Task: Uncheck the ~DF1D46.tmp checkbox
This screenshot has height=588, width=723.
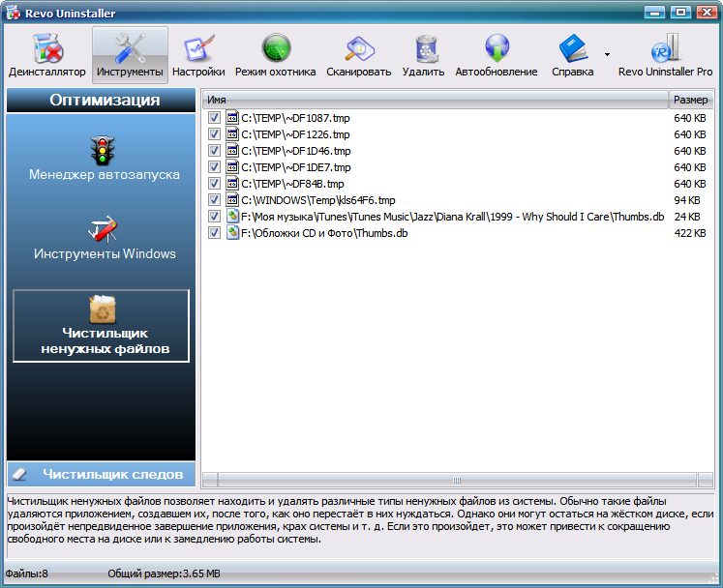Action: [x=214, y=151]
